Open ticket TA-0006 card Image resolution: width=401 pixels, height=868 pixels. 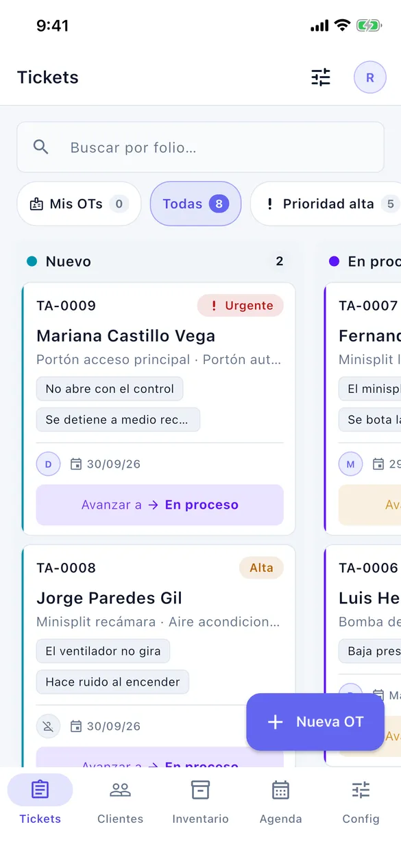pyautogui.click(x=363, y=655)
